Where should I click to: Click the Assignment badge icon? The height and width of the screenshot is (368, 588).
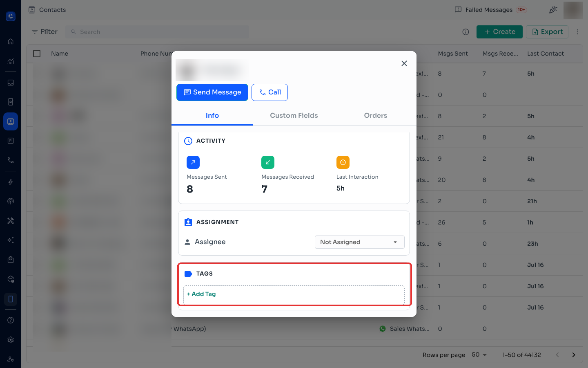pos(188,222)
